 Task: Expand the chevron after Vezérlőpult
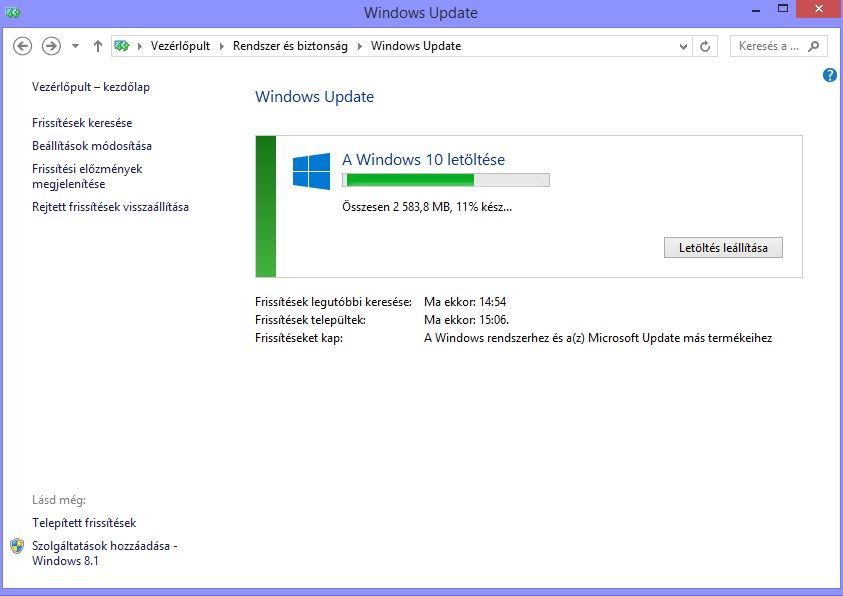[222, 46]
